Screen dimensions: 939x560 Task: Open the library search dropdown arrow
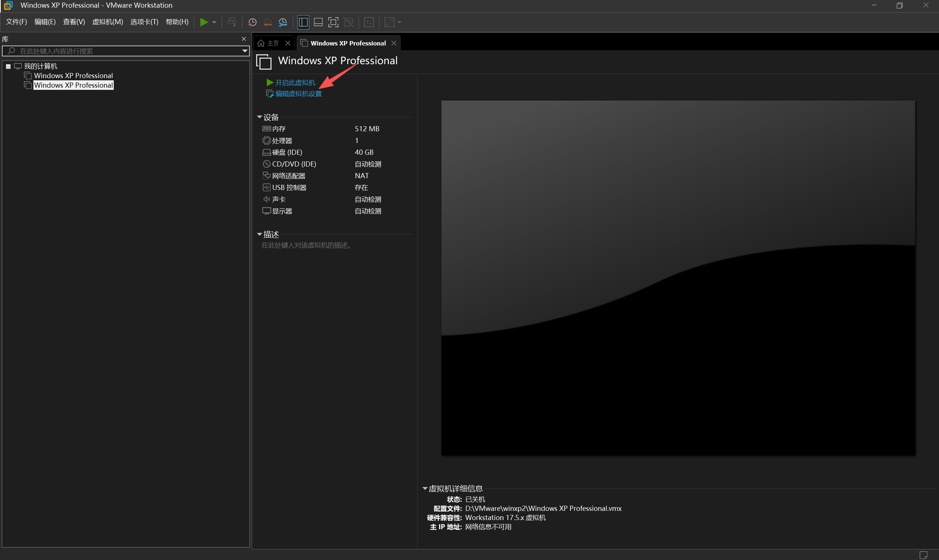coord(245,51)
